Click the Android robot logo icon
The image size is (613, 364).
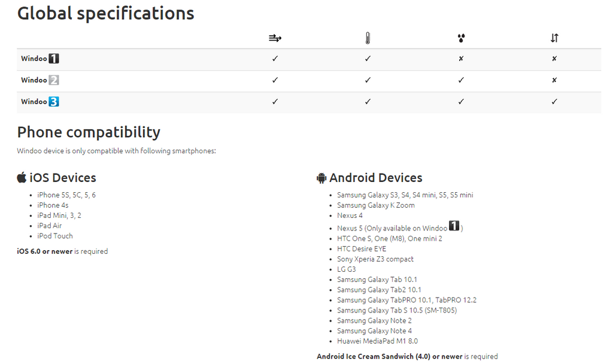pos(321,178)
